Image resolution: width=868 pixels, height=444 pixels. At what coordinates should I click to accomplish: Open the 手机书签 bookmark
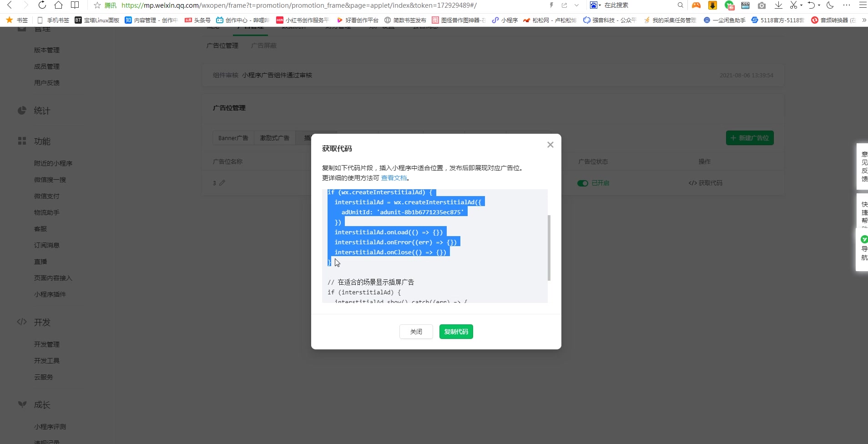coord(53,20)
